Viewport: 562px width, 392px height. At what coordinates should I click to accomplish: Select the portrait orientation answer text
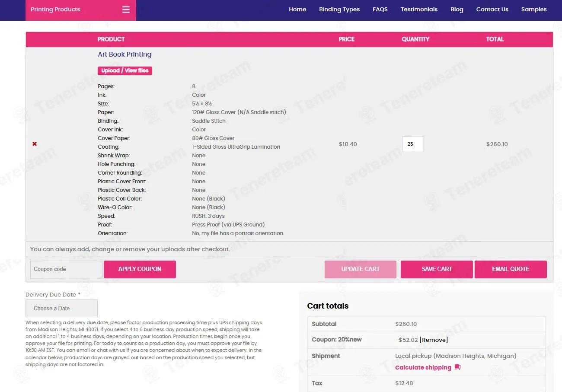[x=238, y=233]
